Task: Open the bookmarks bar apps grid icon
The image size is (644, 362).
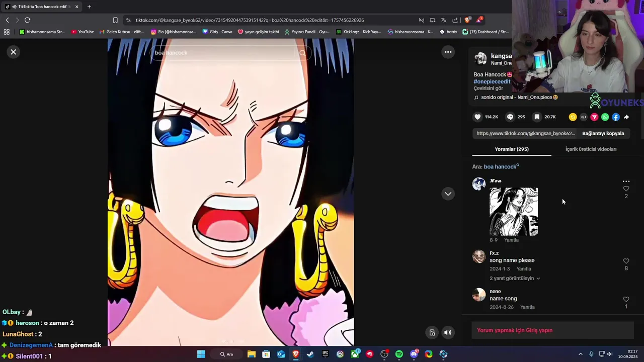Action: click(x=7, y=32)
